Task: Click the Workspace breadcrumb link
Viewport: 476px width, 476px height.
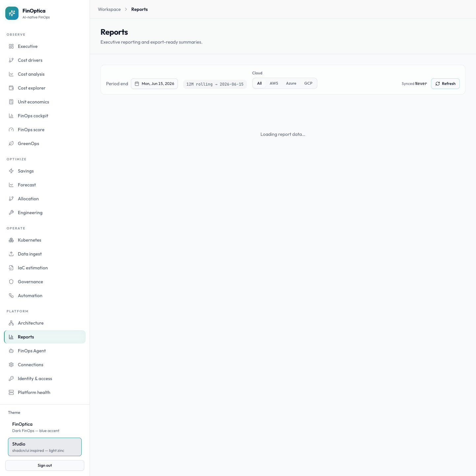Action: tap(109, 9)
